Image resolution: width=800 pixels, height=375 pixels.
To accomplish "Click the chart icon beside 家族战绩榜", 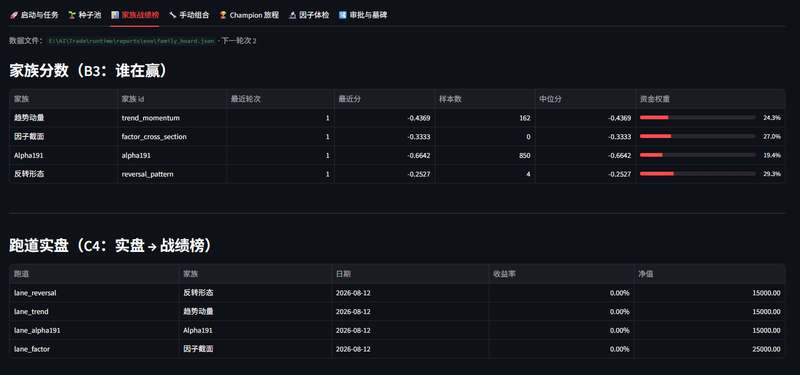I will 115,15.
